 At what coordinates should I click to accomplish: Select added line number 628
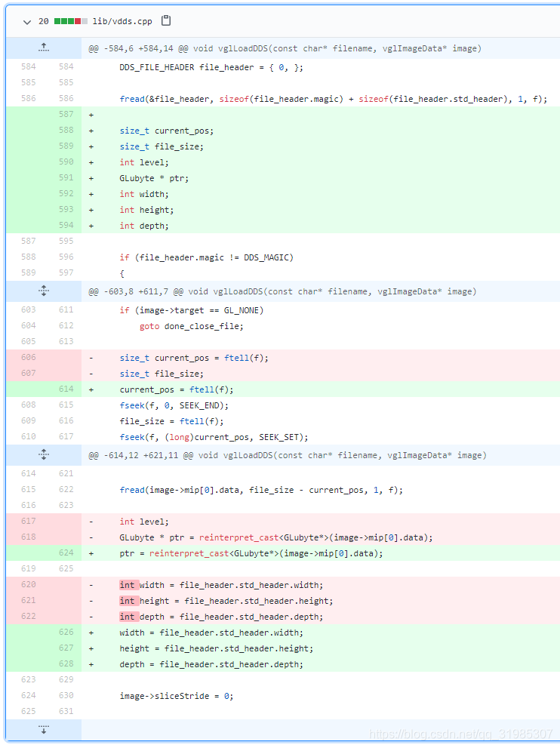[66, 664]
